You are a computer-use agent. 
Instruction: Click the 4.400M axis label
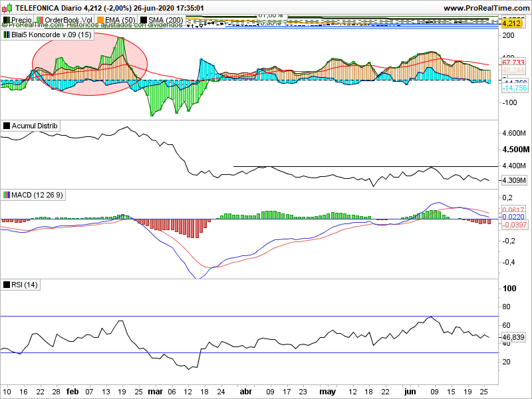point(514,166)
